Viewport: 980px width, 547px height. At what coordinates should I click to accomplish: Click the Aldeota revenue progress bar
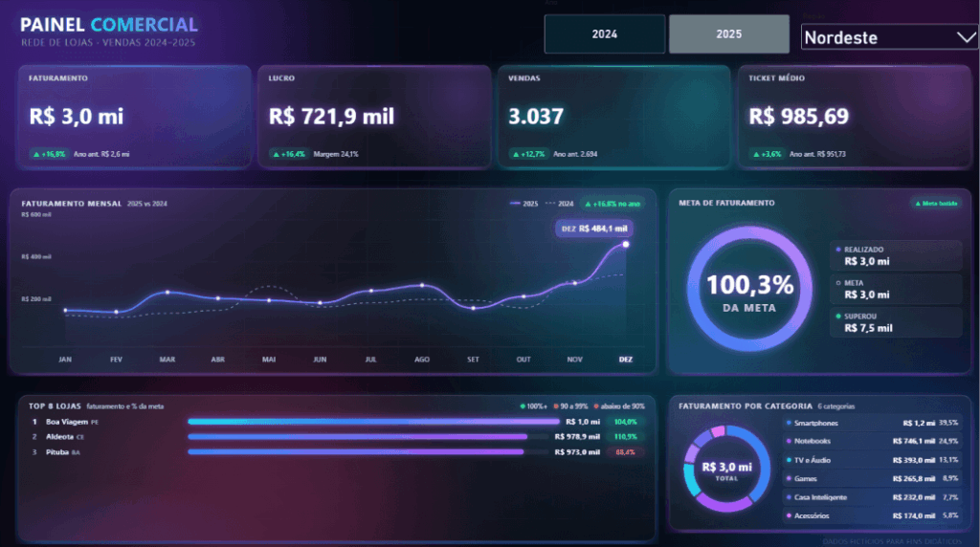click(x=358, y=437)
